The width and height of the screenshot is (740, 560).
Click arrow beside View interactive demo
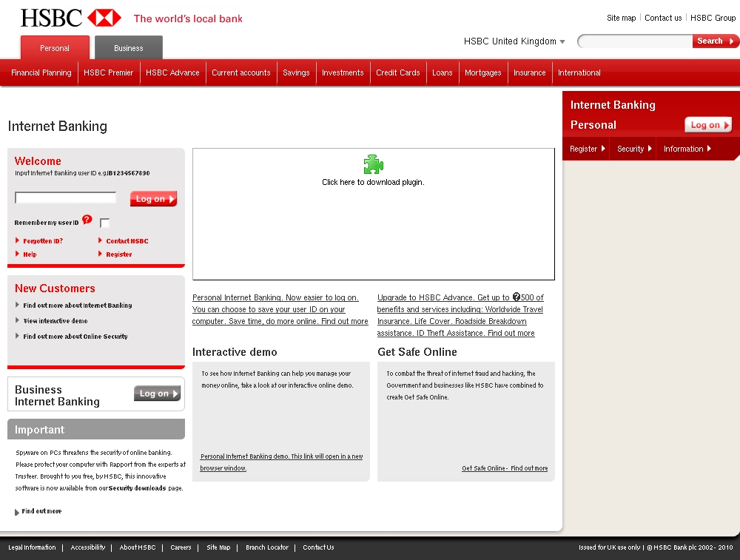(x=18, y=321)
